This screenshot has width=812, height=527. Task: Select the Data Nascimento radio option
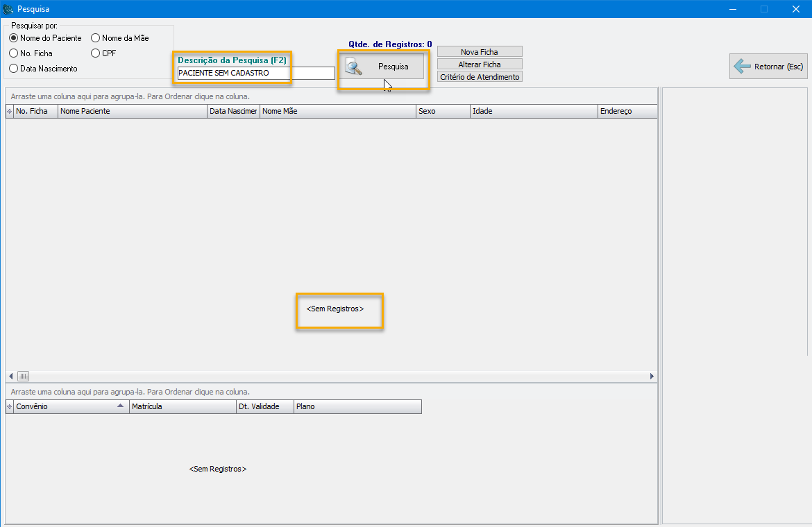coord(43,69)
